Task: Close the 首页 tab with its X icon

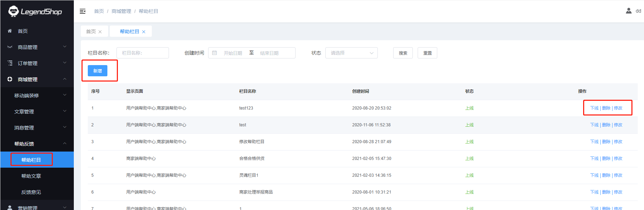Action: (x=100, y=32)
